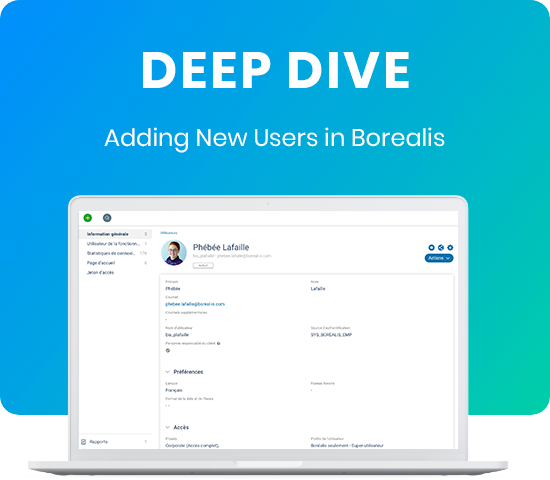550x480 pixels.
Task: Go to Page d'accueil sidebar item
Action: [x=116, y=263]
